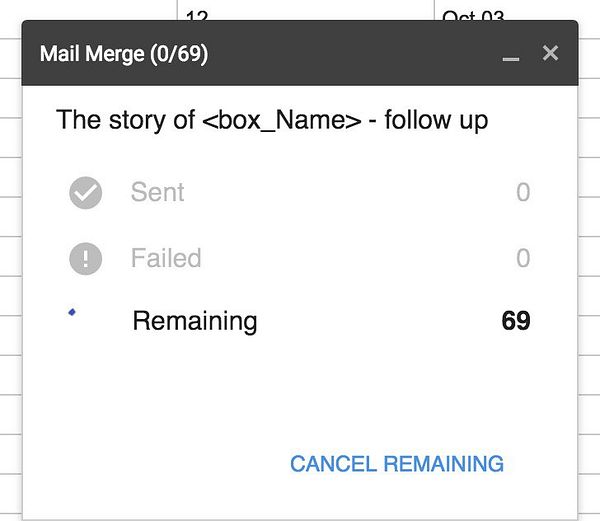Click the Failed exclamation icon
Screen dimensions: 600x521
coord(86,259)
